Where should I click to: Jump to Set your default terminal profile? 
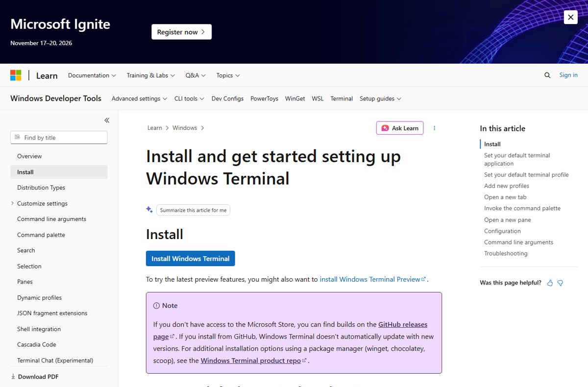coord(526,174)
